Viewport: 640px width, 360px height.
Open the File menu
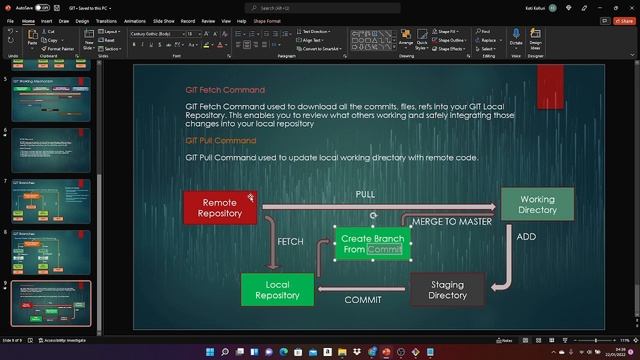10,21
